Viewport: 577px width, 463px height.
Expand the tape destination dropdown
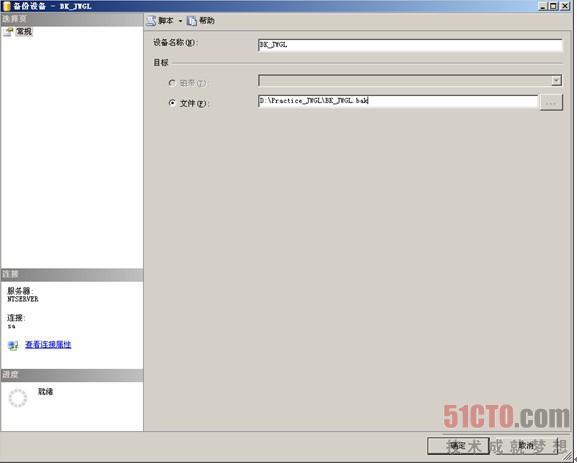pos(556,81)
